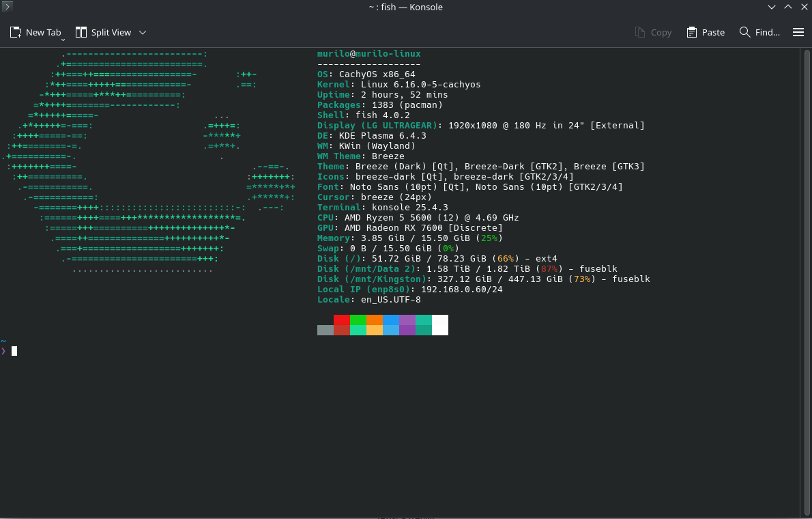812x519 pixels.
Task: Click the 'Disk (/mnt/Data 2)' line
Action: 467,269
